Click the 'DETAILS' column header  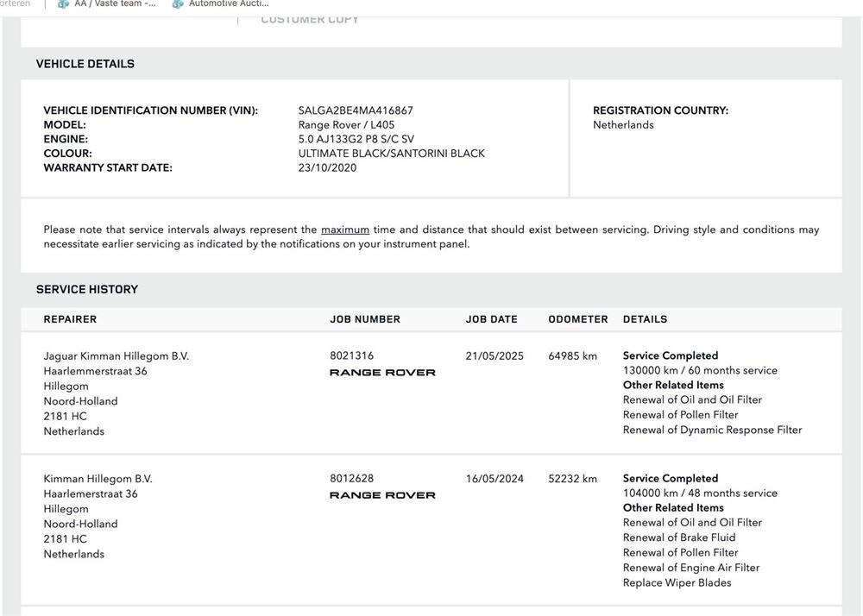645,319
